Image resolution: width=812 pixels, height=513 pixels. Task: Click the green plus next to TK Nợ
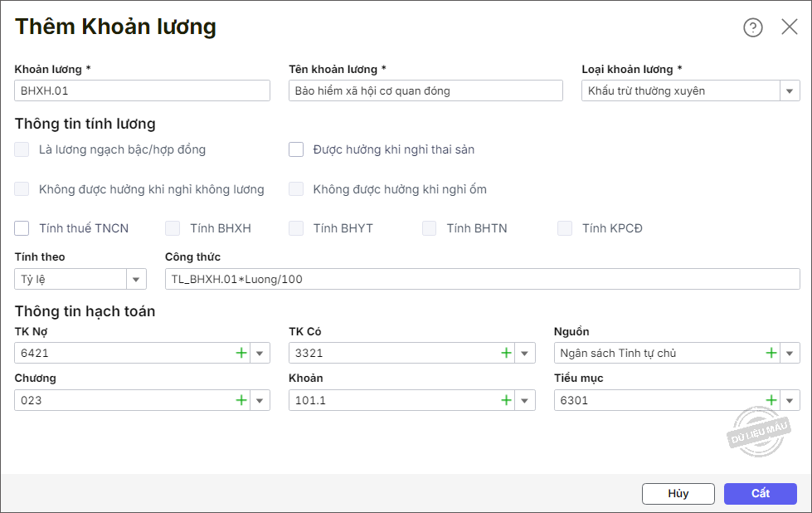coord(241,353)
